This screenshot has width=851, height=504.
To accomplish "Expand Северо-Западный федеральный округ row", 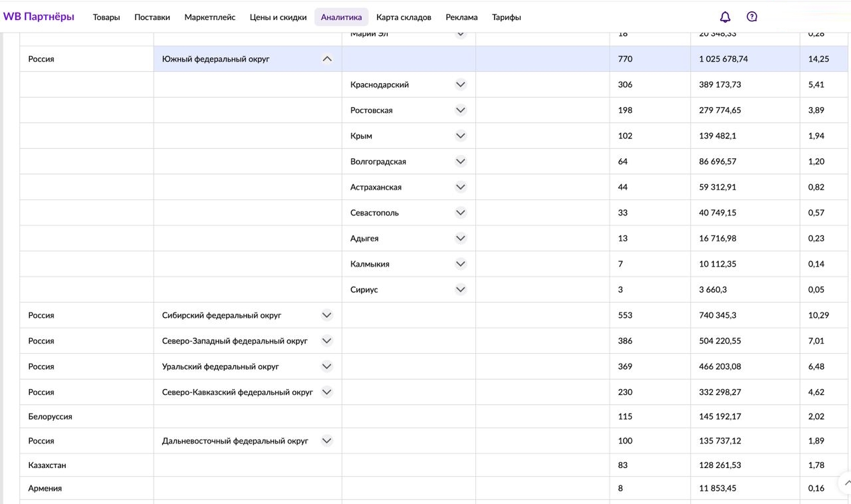I will pos(326,341).
